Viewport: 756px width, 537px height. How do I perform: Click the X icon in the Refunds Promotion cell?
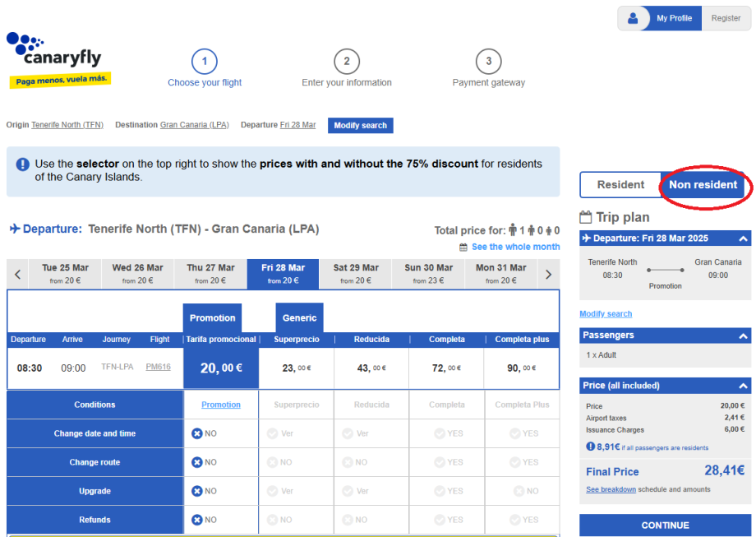196,520
